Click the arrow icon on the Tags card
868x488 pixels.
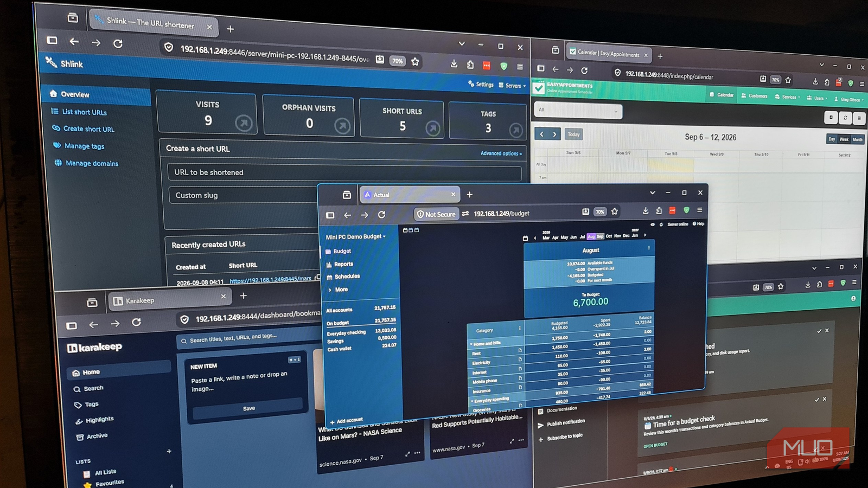515,130
